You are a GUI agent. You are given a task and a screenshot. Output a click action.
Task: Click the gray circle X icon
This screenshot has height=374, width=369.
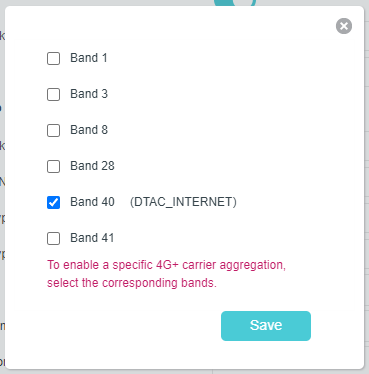pyautogui.click(x=344, y=26)
